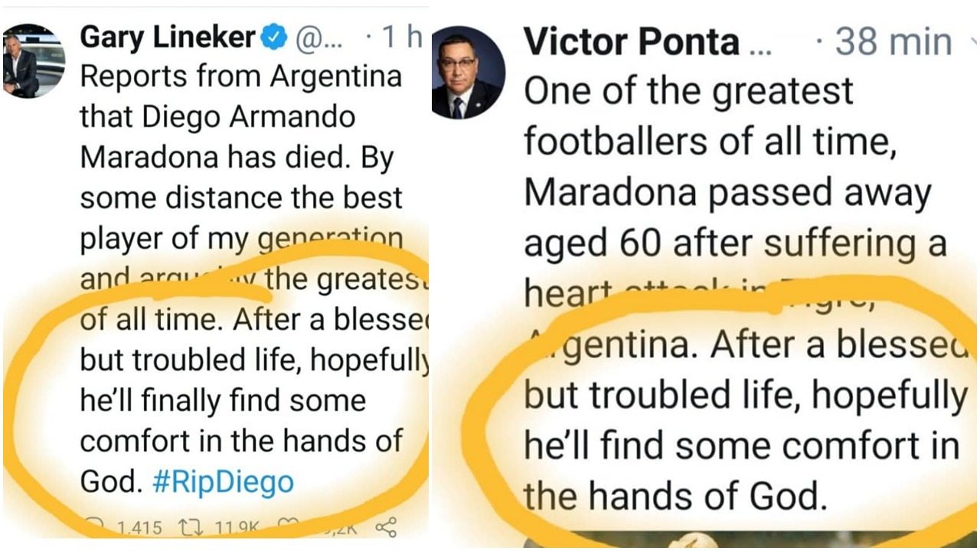Screen dimensions: 980x551
Task: Click the Victor Ponta display name
Action: (x=632, y=42)
